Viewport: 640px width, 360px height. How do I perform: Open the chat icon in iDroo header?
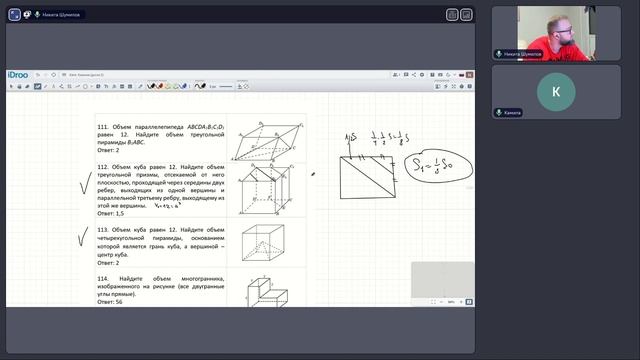pyautogui.click(x=406, y=75)
